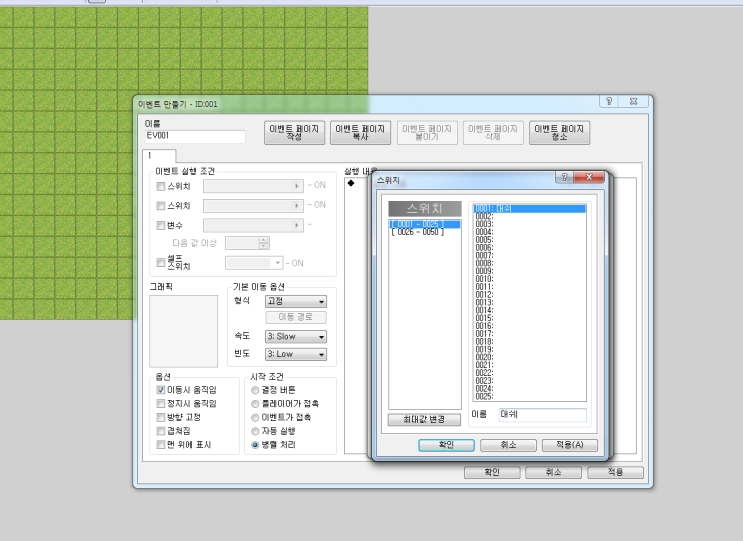Enable the first 스위치 condition checkbox
Screen dimensions: 743x541
(161, 186)
